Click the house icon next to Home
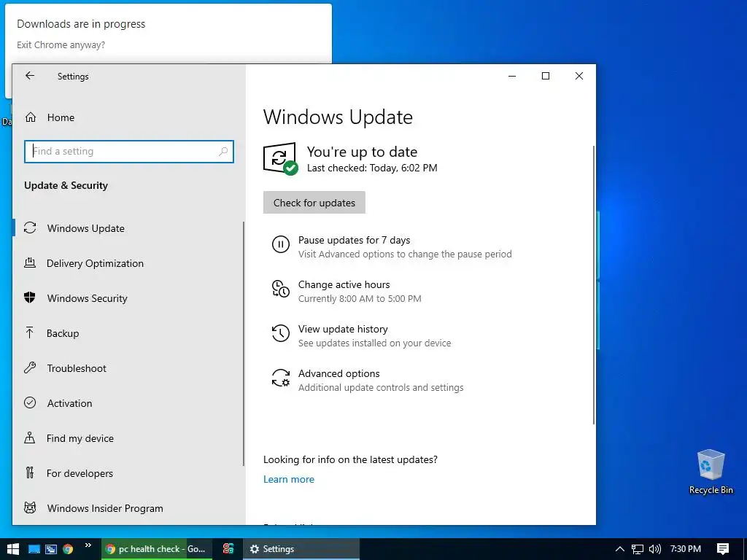Viewport: 747px width, 560px height. click(31, 117)
